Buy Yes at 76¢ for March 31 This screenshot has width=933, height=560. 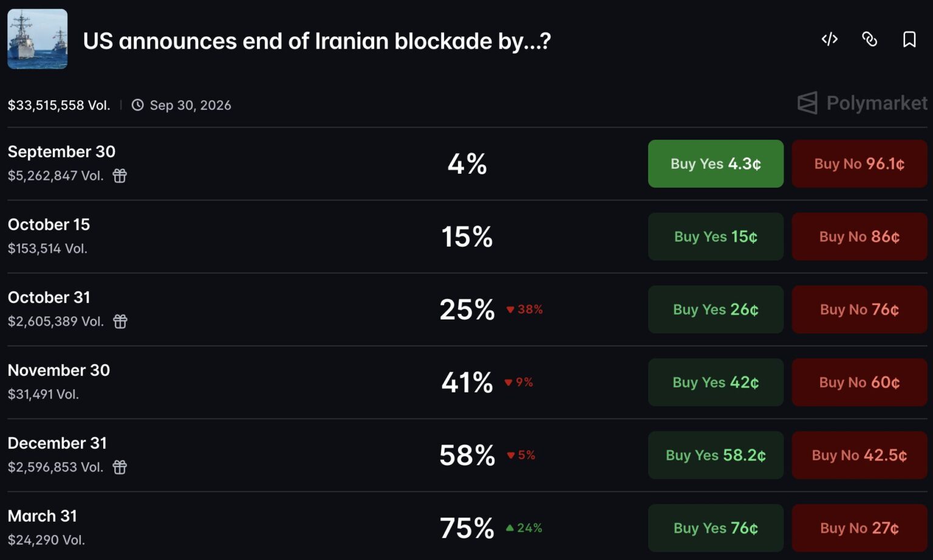click(x=716, y=528)
